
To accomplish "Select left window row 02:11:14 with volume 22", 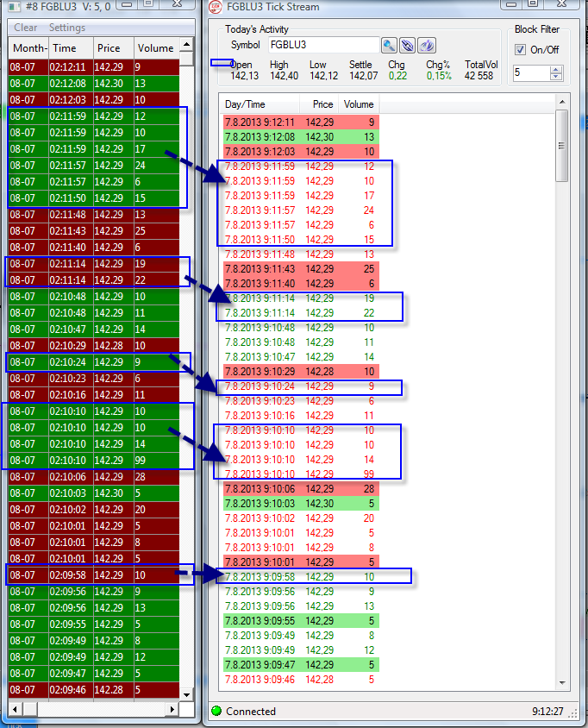I will [x=94, y=280].
